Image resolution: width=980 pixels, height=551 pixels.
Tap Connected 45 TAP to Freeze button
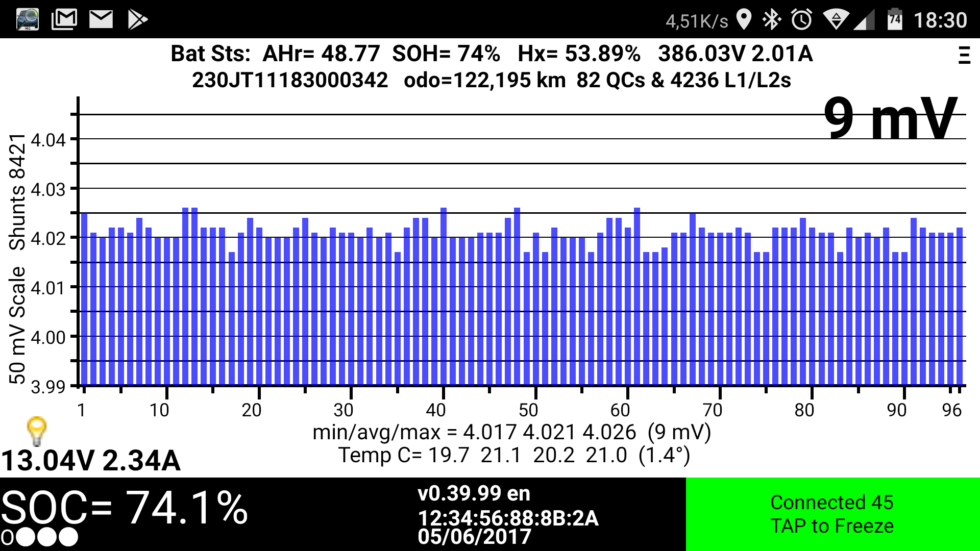click(x=832, y=514)
